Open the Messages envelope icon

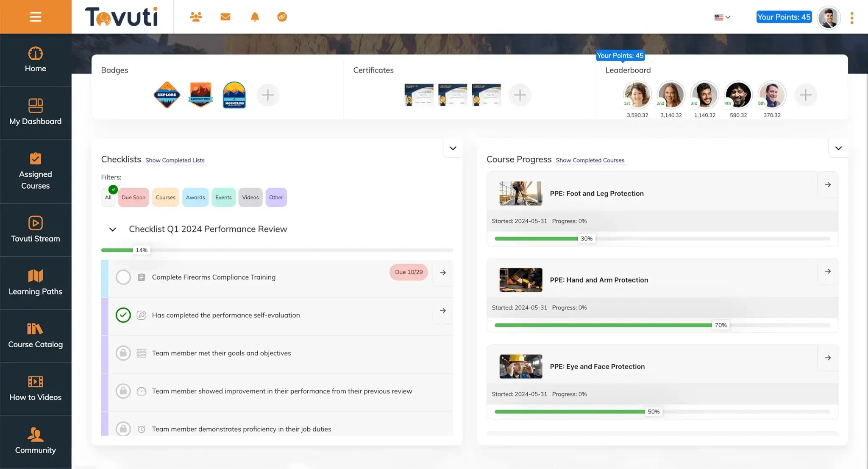click(225, 17)
